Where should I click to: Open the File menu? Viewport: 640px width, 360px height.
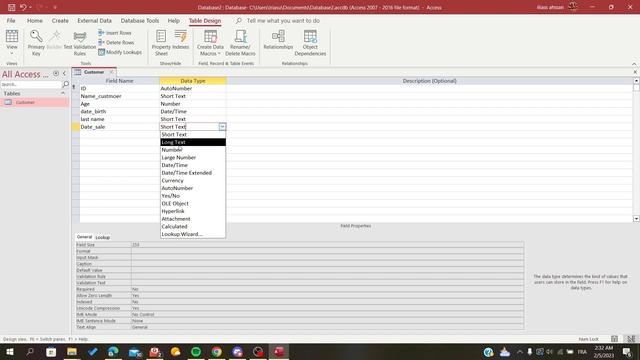point(11,20)
